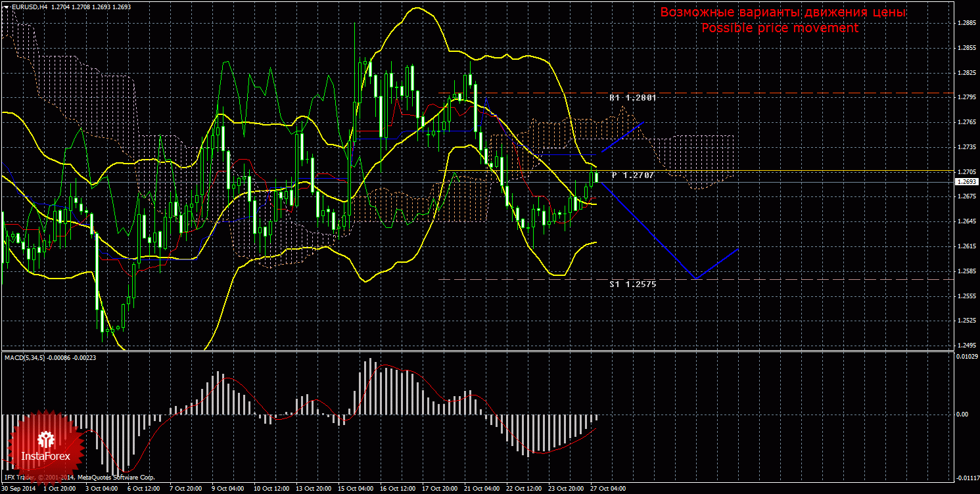Screen dimensions: 980x494
Task: Click the 1.2495 price scale value
Action: pos(966,345)
